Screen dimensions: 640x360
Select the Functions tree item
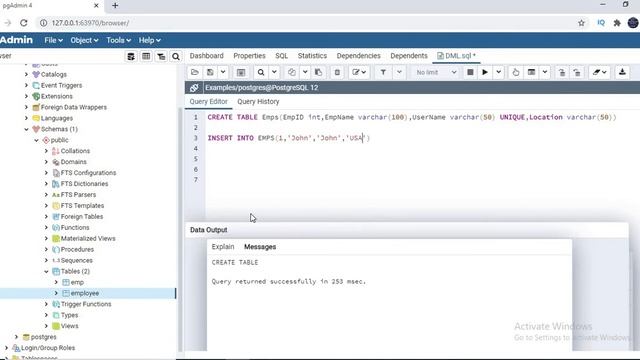[75, 228]
